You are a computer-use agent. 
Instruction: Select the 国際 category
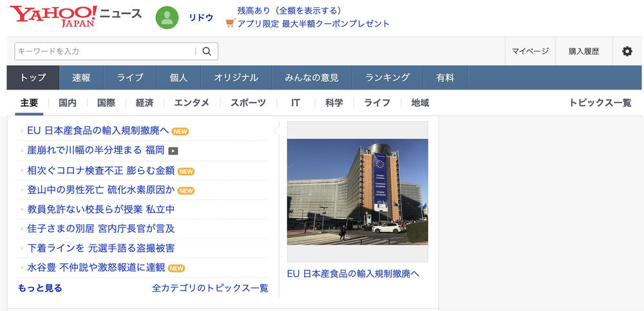click(x=106, y=103)
